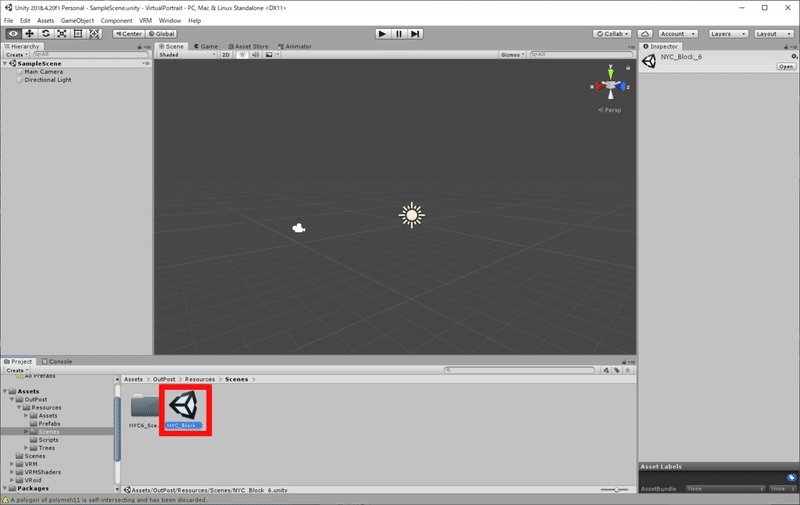This screenshot has width=800, height=505.
Task: Open the GameObject menu
Action: click(77, 20)
